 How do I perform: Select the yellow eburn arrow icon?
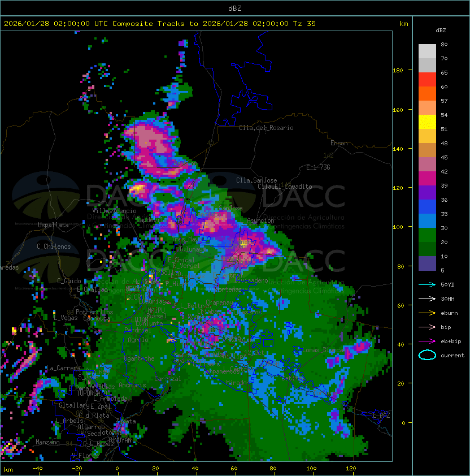tap(427, 313)
